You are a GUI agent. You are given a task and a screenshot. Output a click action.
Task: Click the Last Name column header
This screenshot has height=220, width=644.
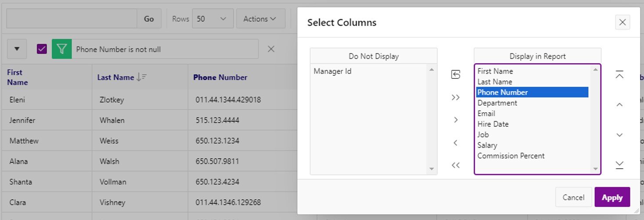(x=115, y=77)
